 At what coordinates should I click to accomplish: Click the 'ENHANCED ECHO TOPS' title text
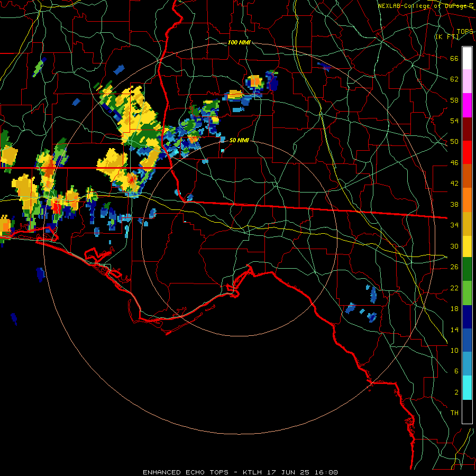click(186, 472)
